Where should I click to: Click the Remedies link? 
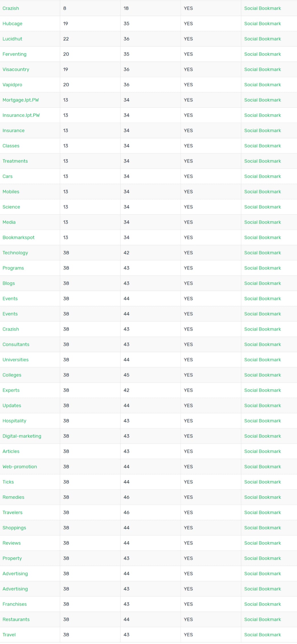(x=13, y=497)
